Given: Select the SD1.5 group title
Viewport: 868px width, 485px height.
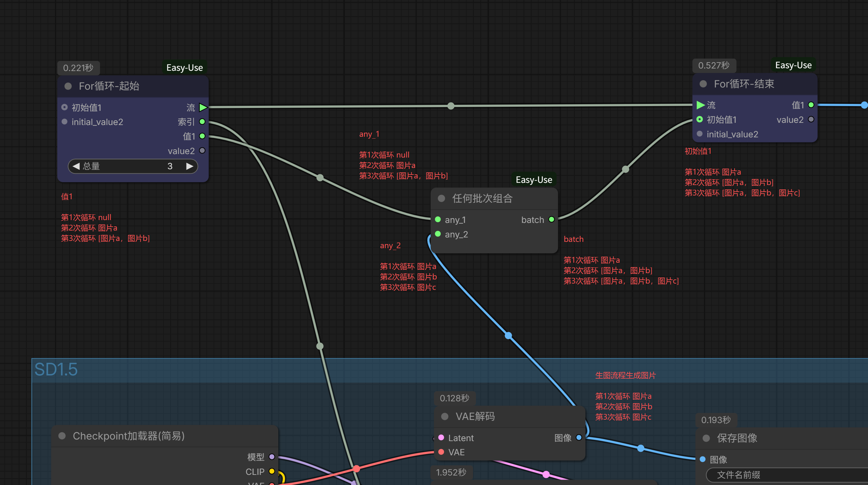Looking at the screenshot, I should (56, 369).
